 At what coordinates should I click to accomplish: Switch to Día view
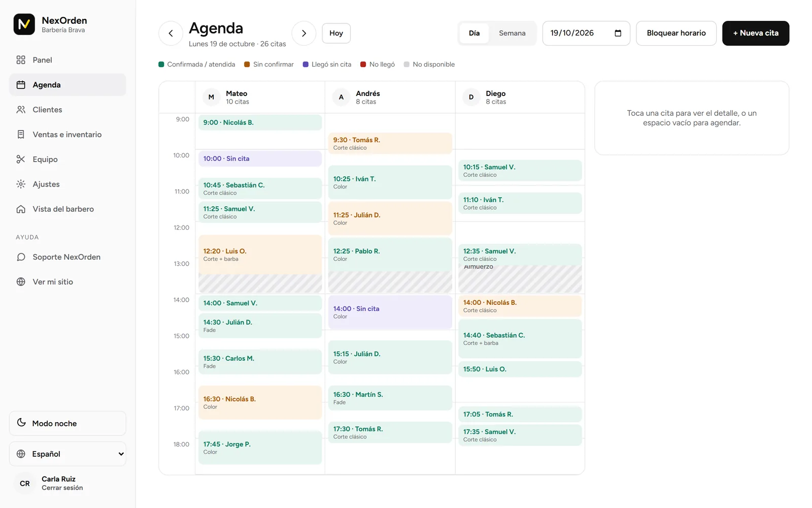474,33
